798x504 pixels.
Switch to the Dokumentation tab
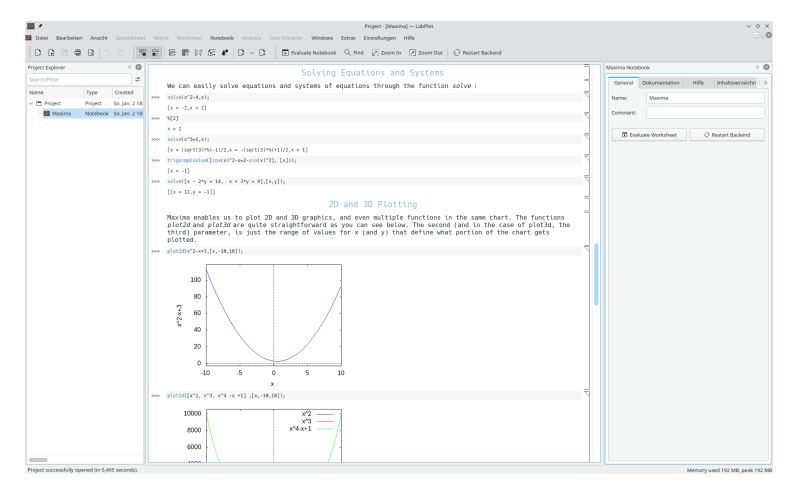(x=661, y=82)
